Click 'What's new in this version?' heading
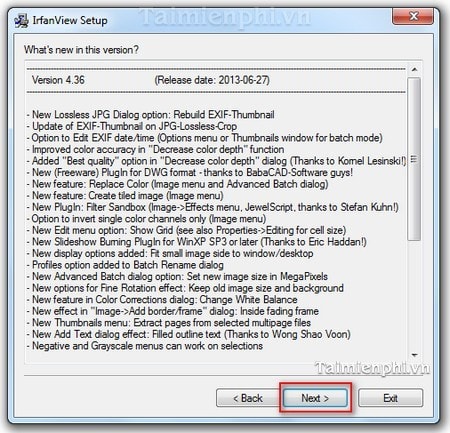 tap(81, 50)
